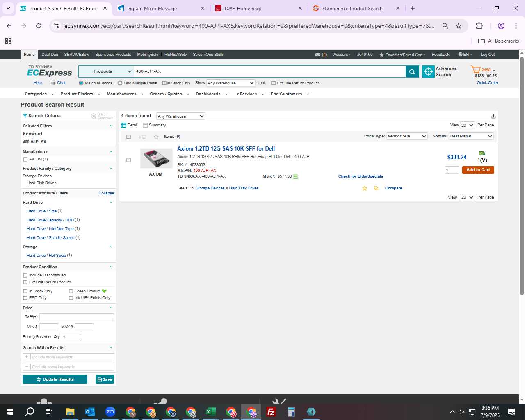The height and width of the screenshot is (420, 525).
Task: Open the Categories menu
Action: pos(39,94)
